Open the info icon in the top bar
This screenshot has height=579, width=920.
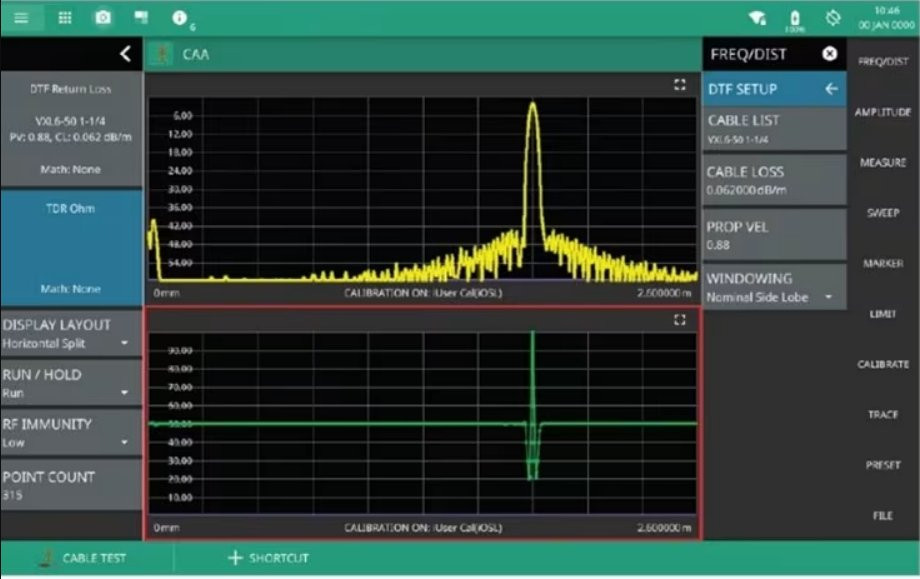pos(179,18)
